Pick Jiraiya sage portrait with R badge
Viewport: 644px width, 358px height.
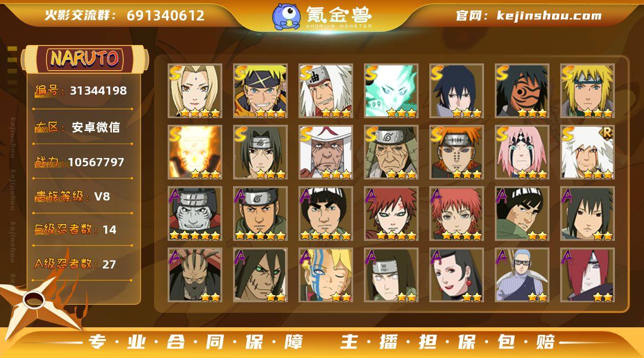(588, 152)
